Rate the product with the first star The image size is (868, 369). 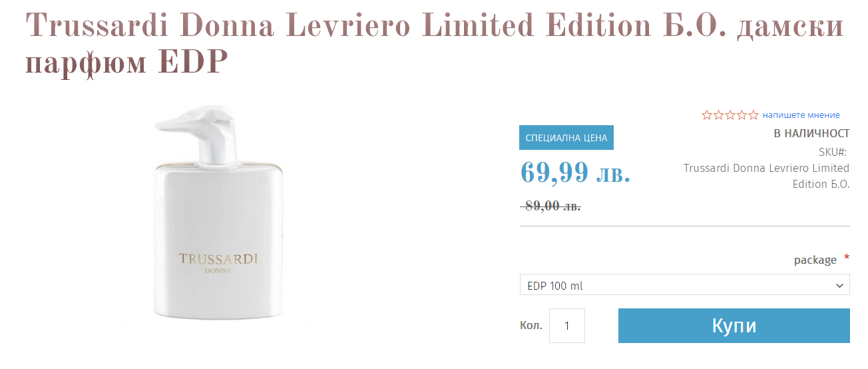coord(707,115)
